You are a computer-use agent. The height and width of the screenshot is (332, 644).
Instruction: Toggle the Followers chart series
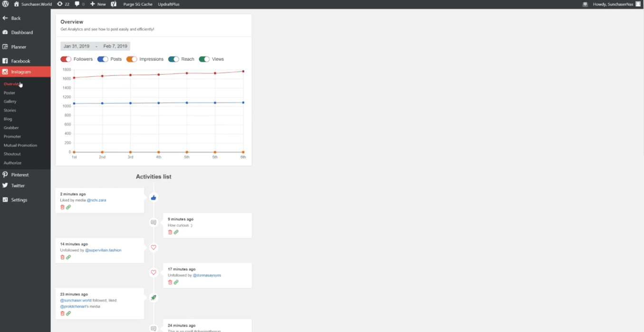point(66,59)
